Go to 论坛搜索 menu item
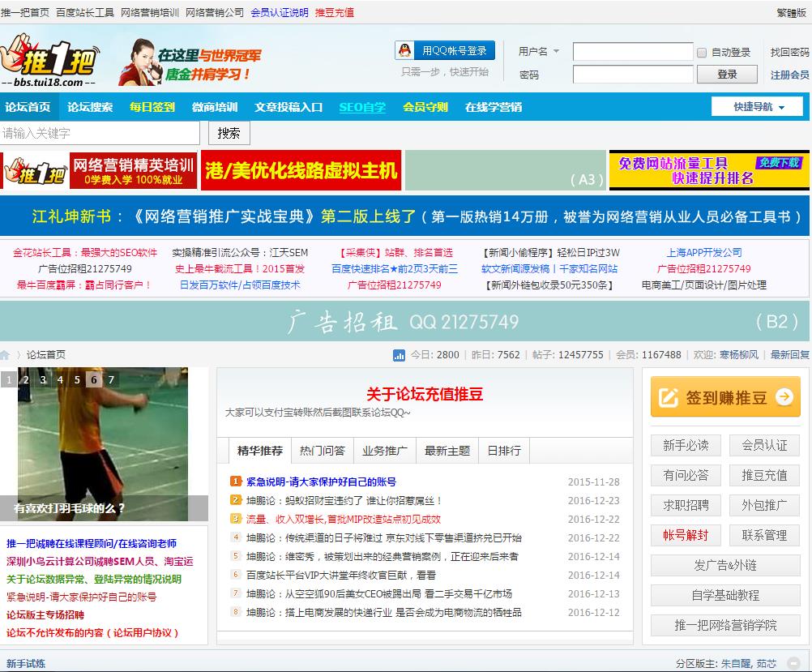The width and height of the screenshot is (812, 672). (90, 107)
